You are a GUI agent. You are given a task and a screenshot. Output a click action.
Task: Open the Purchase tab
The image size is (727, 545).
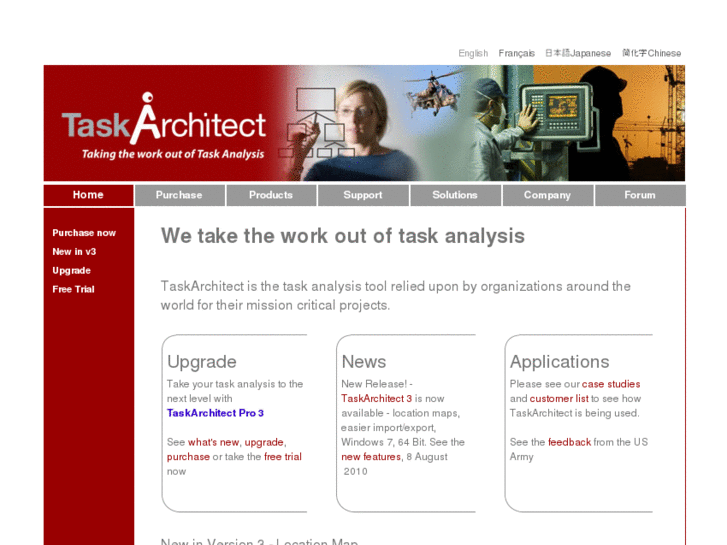click(x=179, y=195)
